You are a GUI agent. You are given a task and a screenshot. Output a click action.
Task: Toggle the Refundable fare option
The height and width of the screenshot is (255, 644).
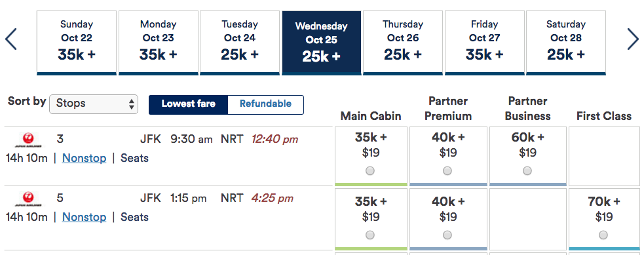(x=266, y=104)
